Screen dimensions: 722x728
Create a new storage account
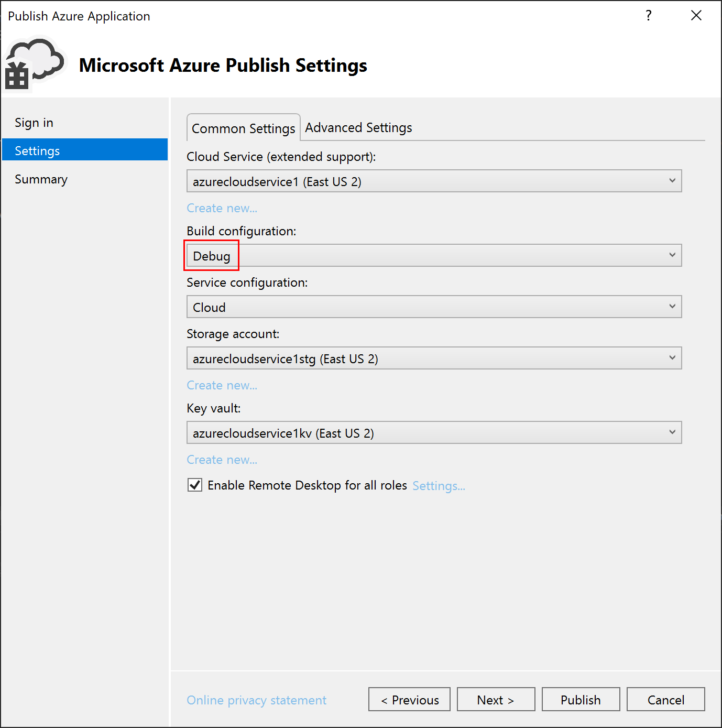tap(222, 385)
